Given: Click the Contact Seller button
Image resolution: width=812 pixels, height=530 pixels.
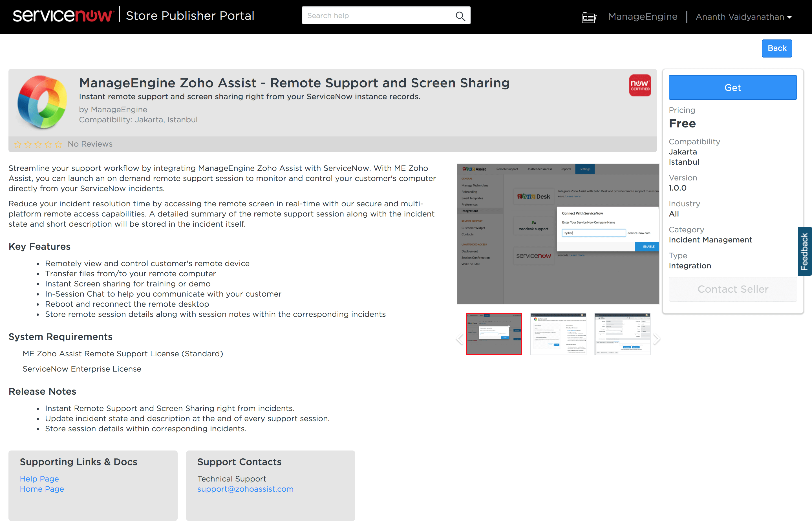Looking at the screenshot, I should pyautogui.click(x=732, y=289).
